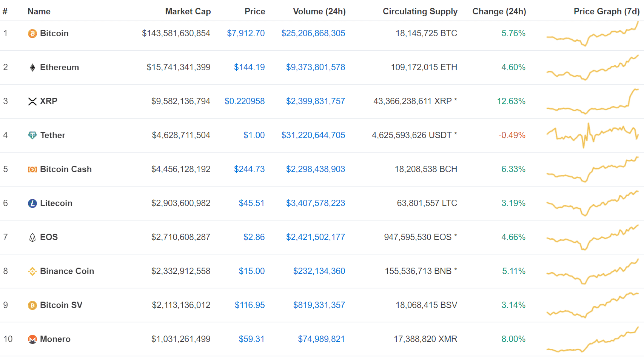Sort by the # rank column header
This screenshot has height=359, width=644.
coord(5,11)
